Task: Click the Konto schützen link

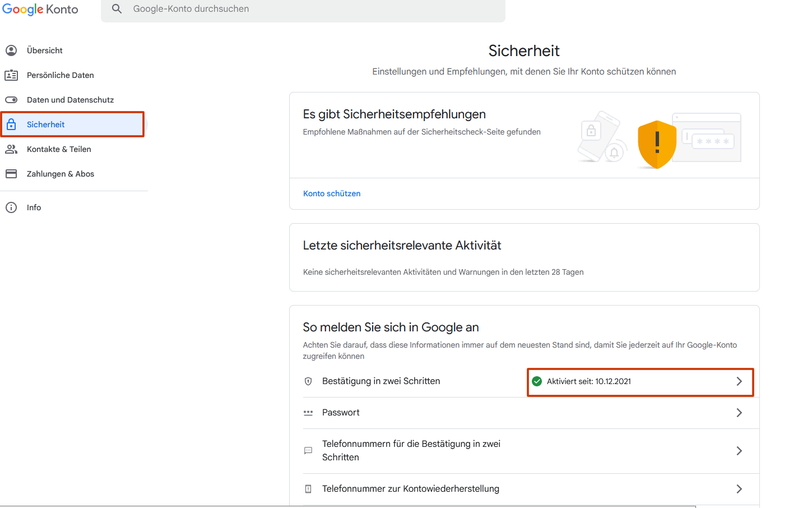Action: point(332,193)
